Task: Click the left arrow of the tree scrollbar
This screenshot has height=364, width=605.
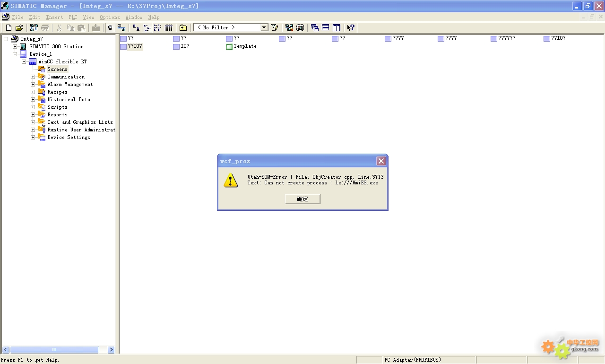Action: tap(6, 350)
